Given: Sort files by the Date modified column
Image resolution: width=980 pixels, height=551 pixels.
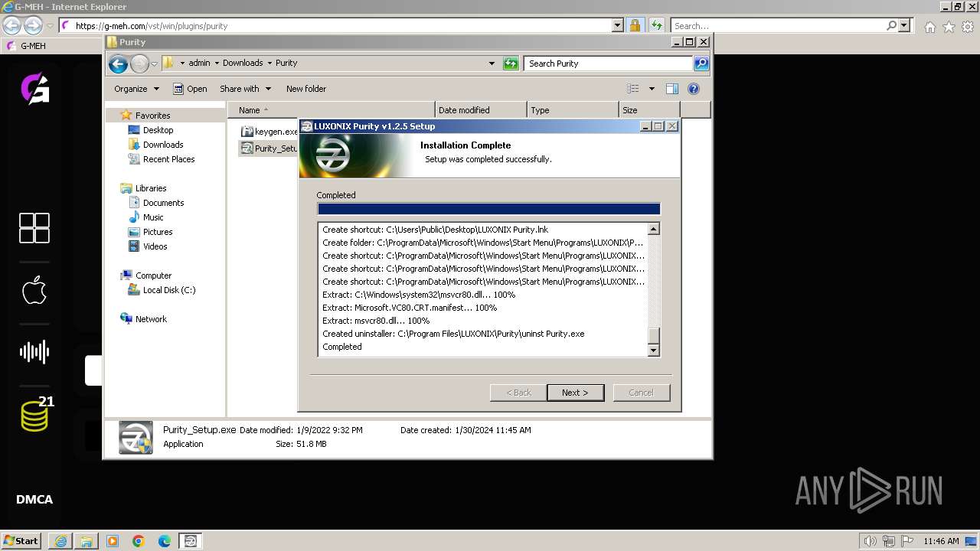Looking at the screenshot, I should pyautogui.click(x=481, y=110).
